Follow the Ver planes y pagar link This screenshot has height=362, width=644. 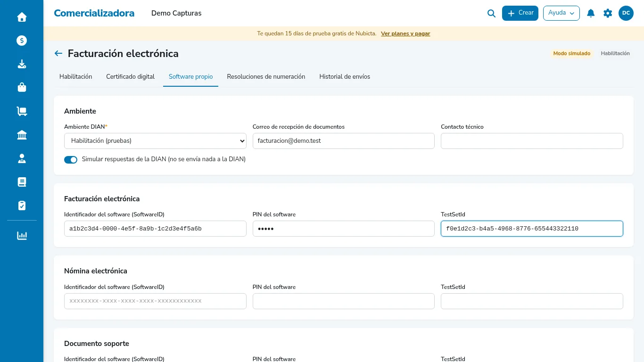[x=405, y=33]
